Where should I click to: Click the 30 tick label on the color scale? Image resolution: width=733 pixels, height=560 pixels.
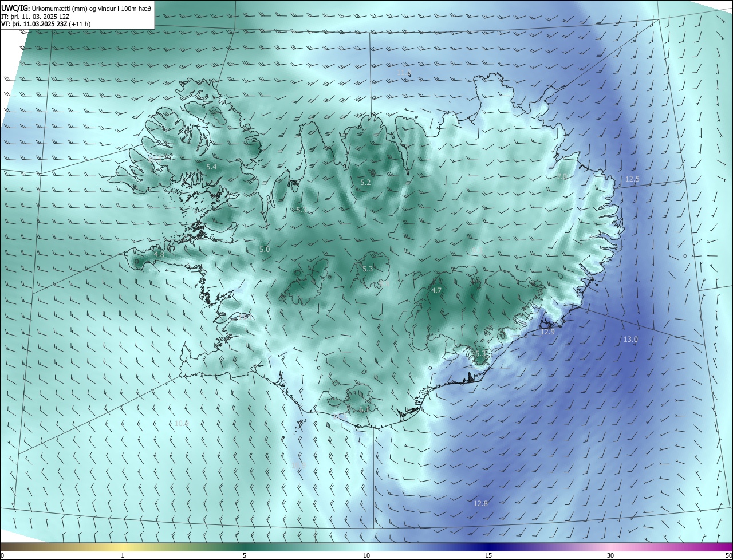pos(610,555)
